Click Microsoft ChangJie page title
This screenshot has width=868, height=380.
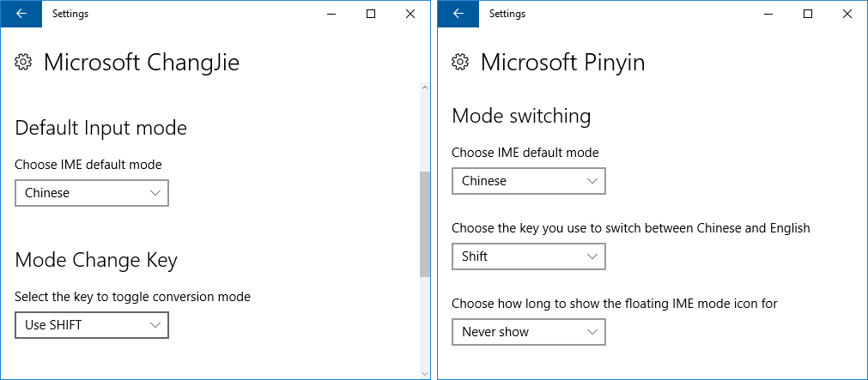142,63
